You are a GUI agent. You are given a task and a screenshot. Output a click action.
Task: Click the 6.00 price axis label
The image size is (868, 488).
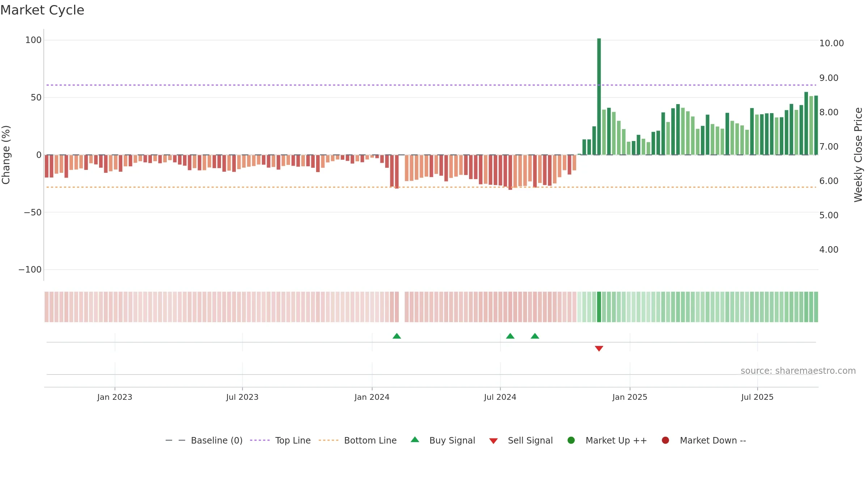pyautogui.click(x=829, y=181)
